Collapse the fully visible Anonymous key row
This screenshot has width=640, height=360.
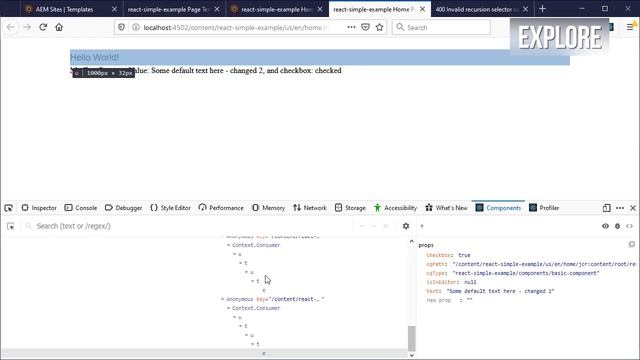222,299
